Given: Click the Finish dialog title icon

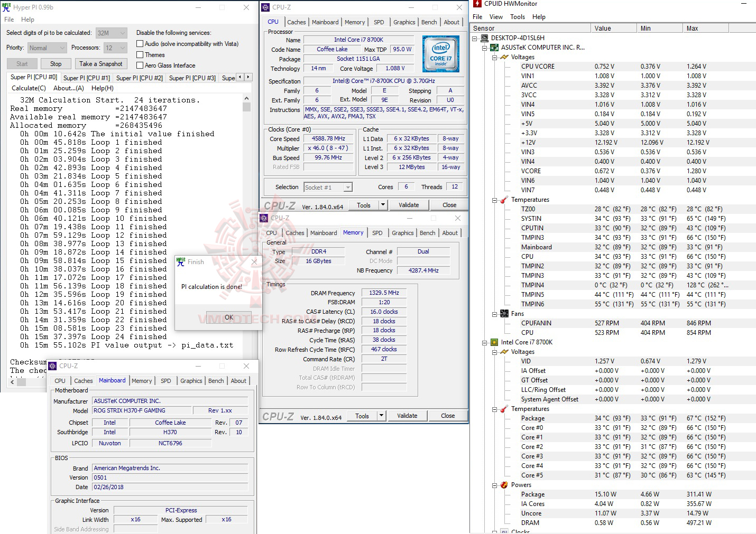Looking at the screenshot, I should pyautogui.click(x=181, y=261).
